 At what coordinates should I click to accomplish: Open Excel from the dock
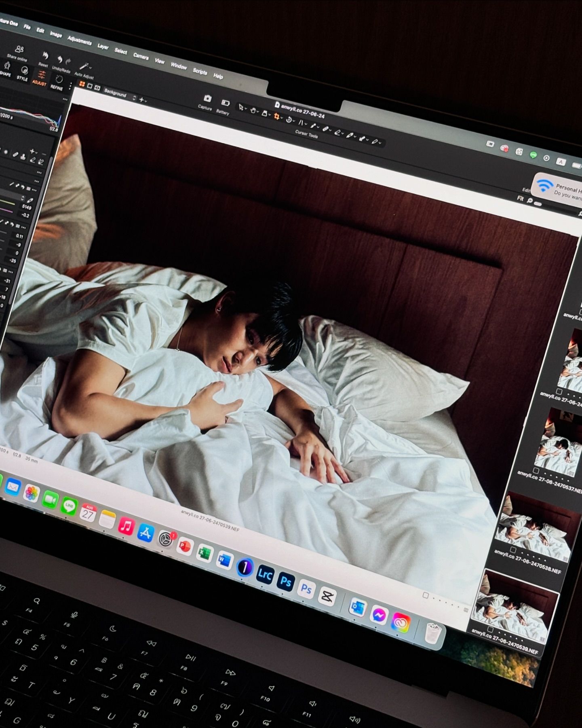point(204,553)
